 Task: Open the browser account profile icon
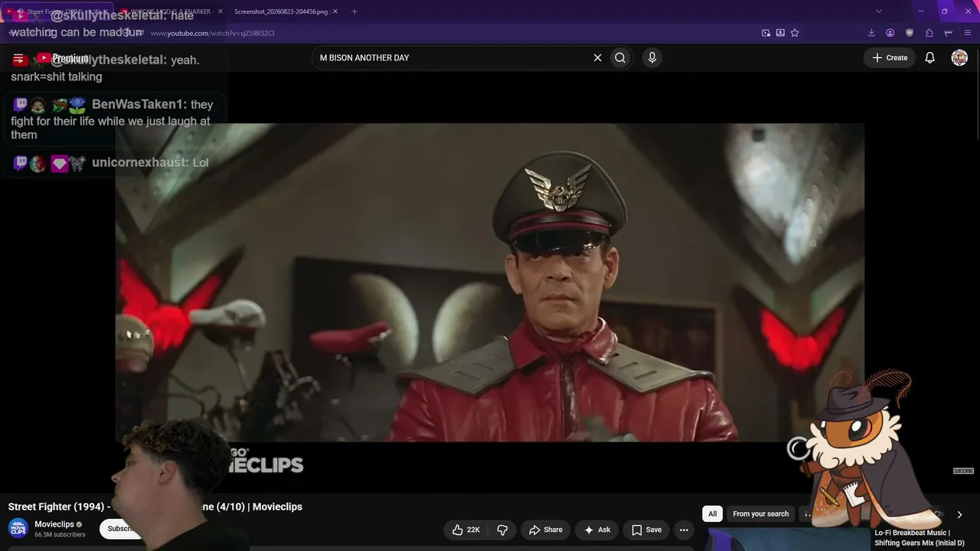point(890,33)
